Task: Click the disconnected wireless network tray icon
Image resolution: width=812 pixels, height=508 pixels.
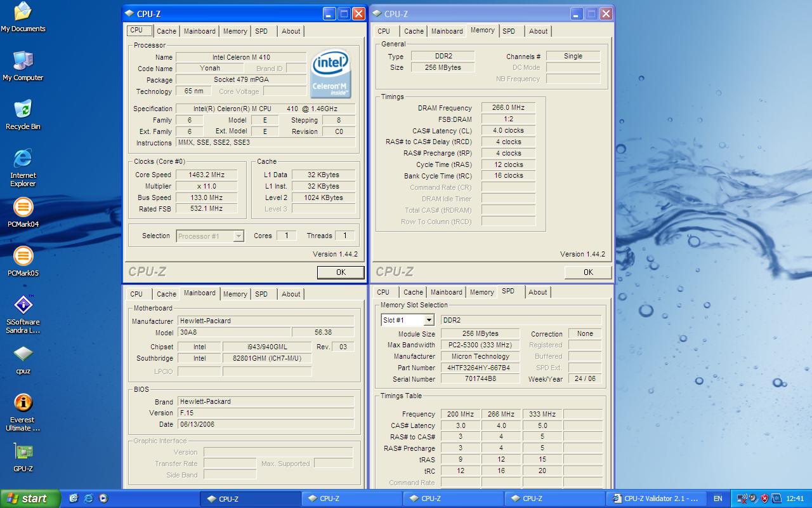Action: (x=741, y=498)
